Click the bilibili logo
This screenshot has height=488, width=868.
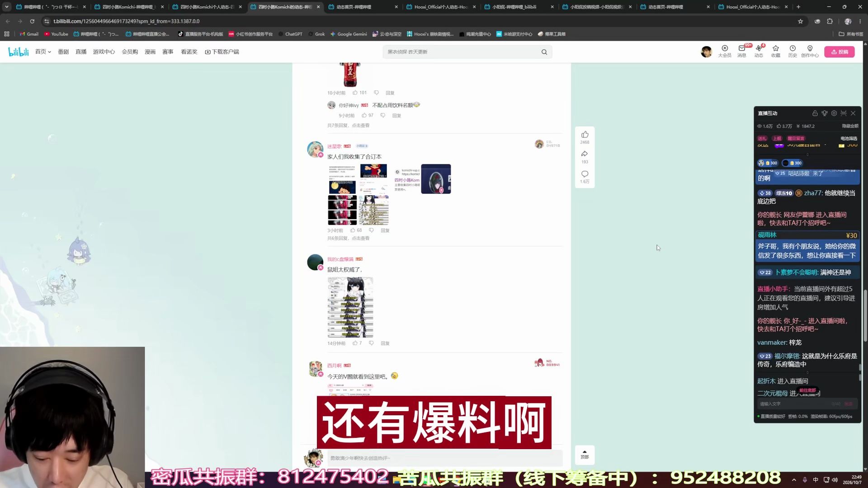pyautogui.click(x=19, y=52)
